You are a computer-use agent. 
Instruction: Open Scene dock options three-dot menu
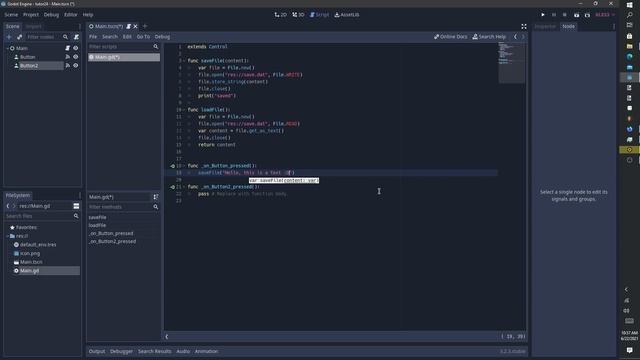click(x=80, y=26)
